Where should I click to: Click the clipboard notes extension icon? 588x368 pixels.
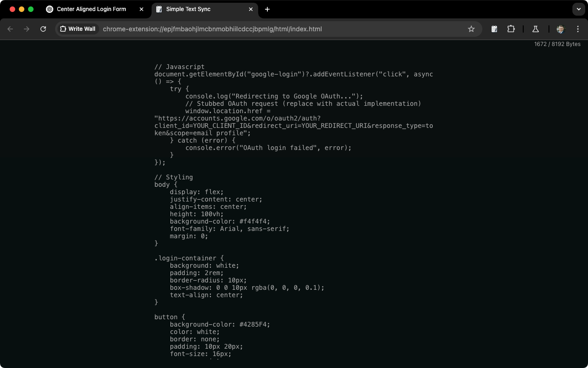tap(494, 29)
